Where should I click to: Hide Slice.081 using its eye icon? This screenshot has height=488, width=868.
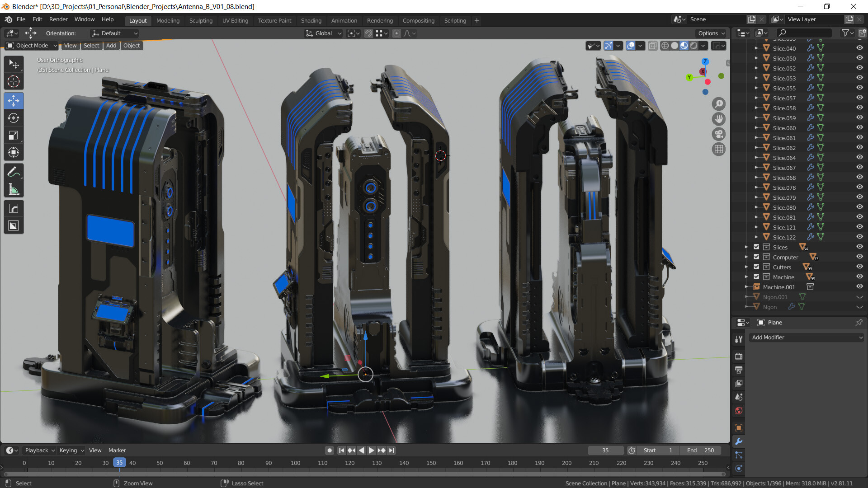[859, 217]
